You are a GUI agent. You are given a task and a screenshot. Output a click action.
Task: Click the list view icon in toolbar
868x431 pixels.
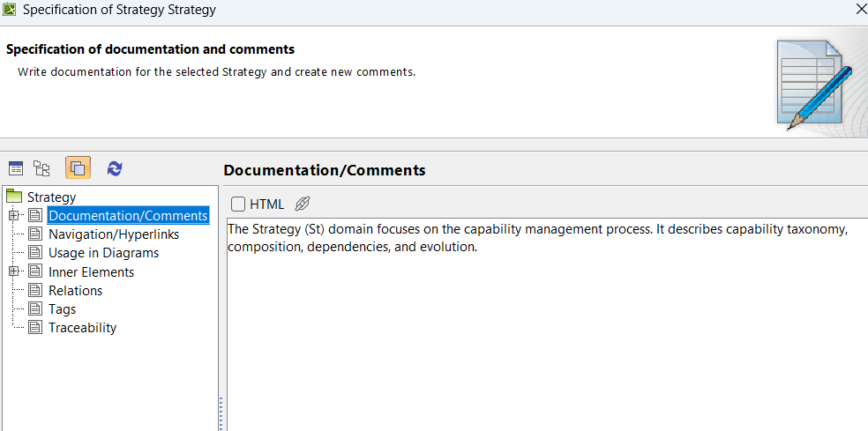(x=16, y=167)
